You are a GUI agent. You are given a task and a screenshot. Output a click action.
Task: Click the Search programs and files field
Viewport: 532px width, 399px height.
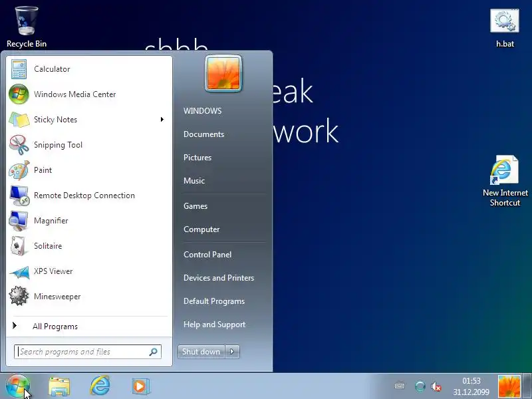(88, 352)
